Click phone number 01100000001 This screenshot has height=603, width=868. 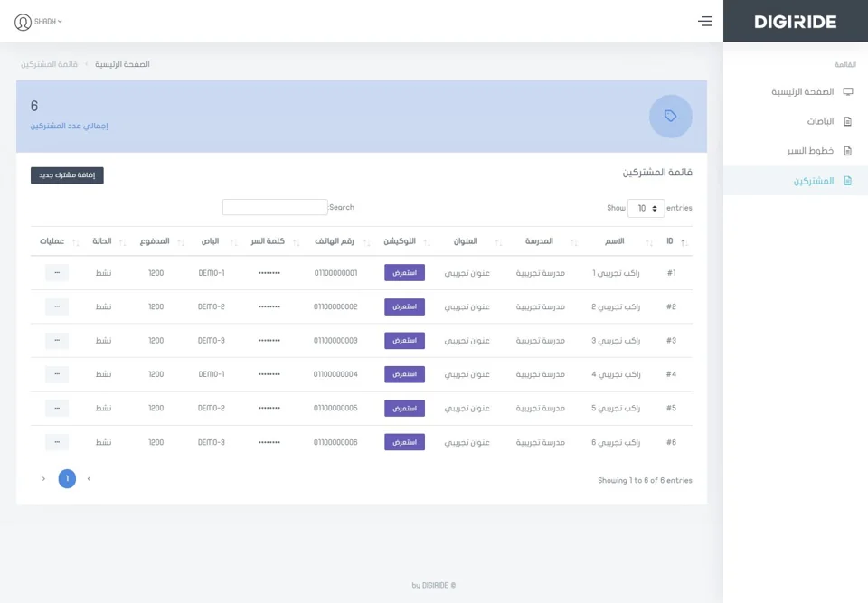(x=335, y=272)
